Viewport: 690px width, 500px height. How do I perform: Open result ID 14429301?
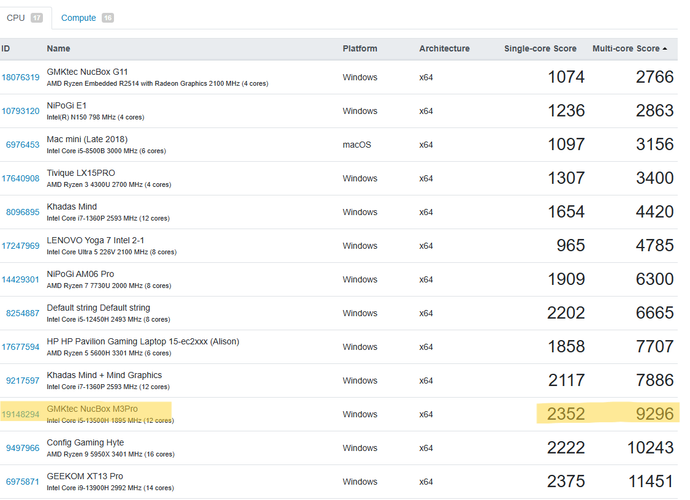click(20, 279)
